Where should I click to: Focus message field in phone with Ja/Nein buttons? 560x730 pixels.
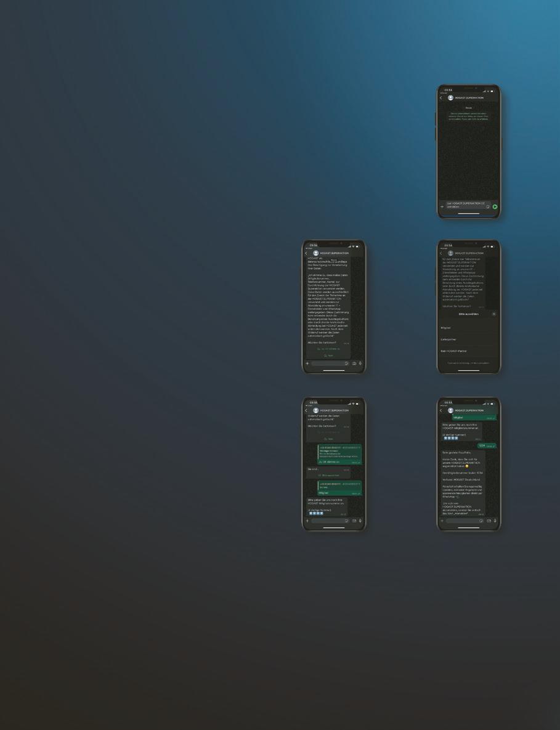[x=330, y=363]
